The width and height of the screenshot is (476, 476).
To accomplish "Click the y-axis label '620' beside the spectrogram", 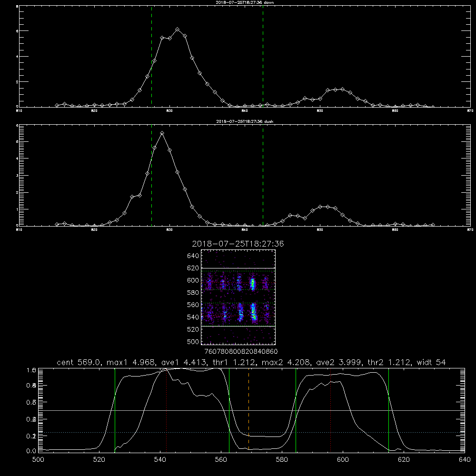I will pos(193,268).
